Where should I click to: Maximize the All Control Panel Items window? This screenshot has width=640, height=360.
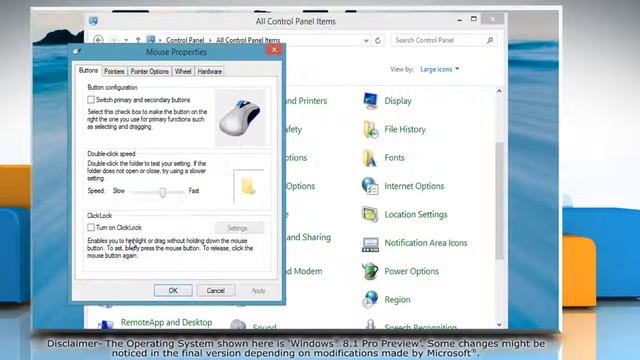click(x=474, y=19)
